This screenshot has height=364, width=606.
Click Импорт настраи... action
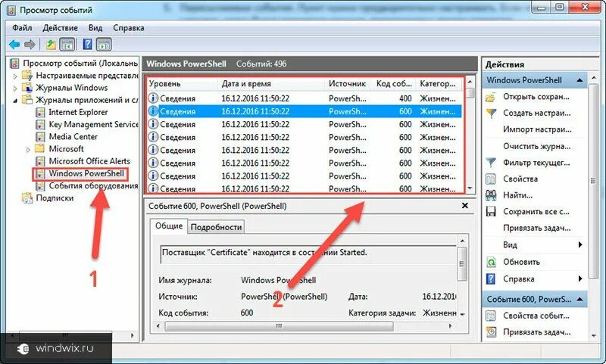(537, 129)
